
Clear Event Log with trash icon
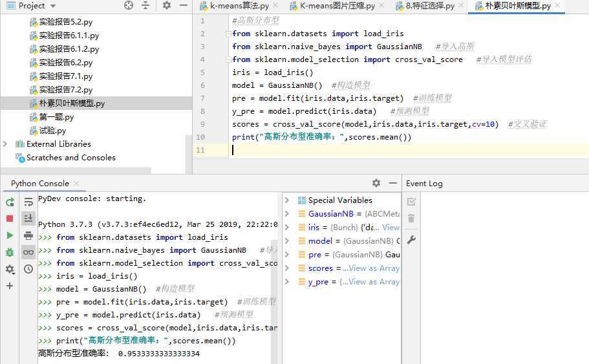(411, 219)
